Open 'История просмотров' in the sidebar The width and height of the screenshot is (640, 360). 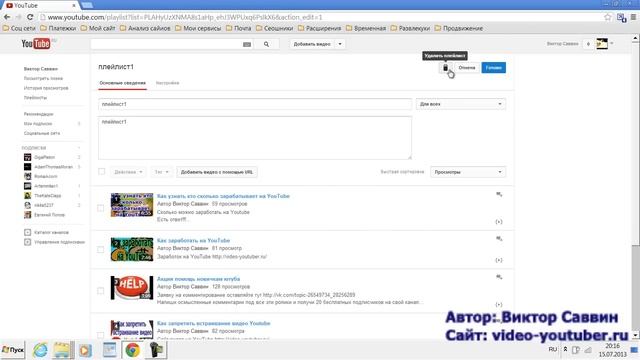point(46,88)
